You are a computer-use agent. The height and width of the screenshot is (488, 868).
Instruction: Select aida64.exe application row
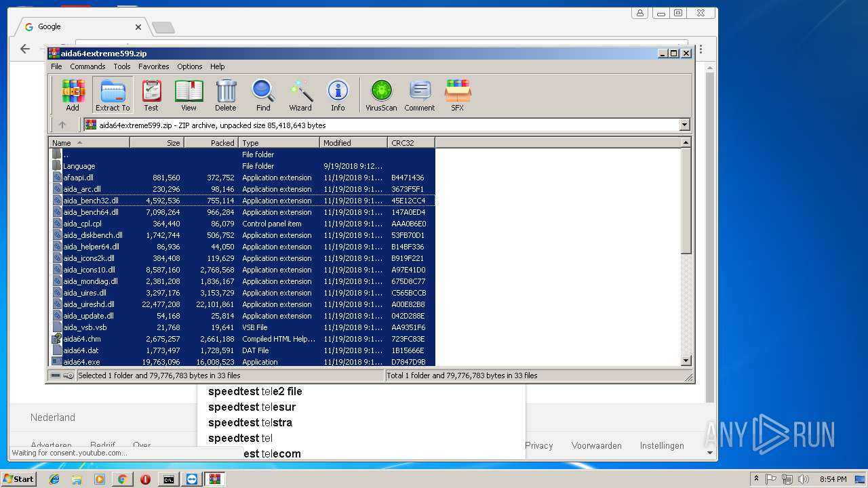[242, 362]
